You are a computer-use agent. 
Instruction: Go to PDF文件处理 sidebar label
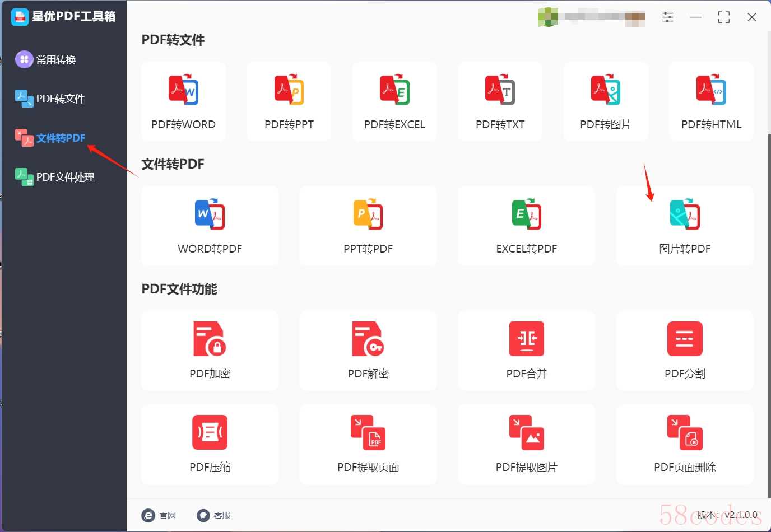coord(66,178)
